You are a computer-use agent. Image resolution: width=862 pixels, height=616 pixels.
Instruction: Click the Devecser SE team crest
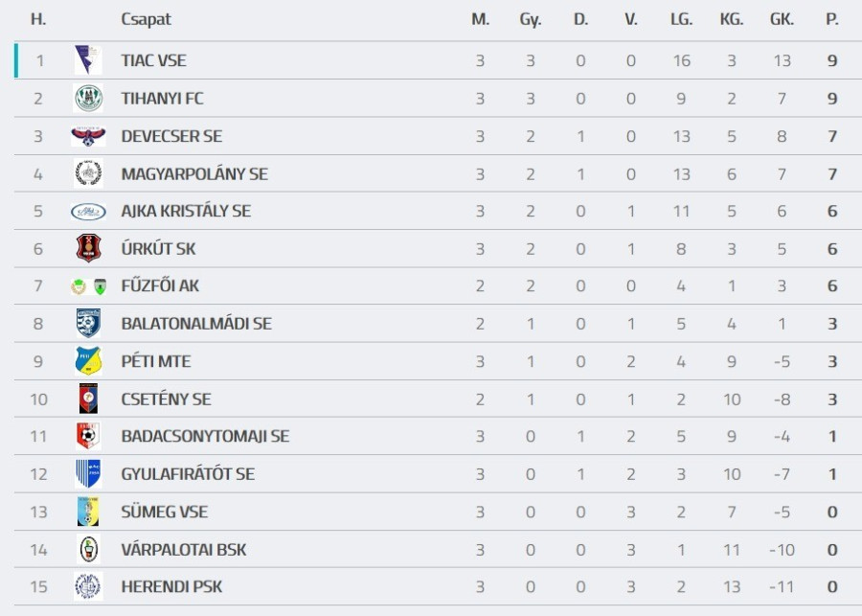click(x=88, y=136)
